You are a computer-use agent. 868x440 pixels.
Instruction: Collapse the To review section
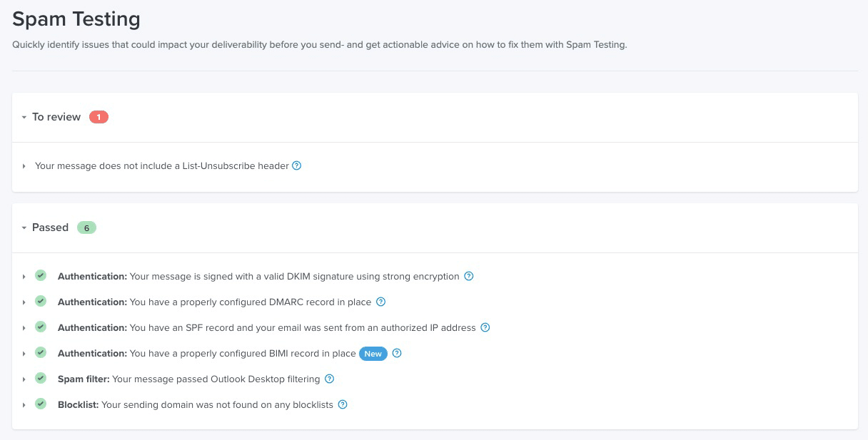pyautogui.click(x=24, y=117)
